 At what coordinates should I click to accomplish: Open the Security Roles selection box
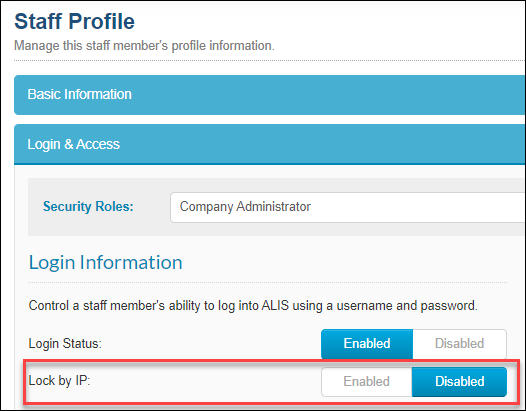coord(348,207)
